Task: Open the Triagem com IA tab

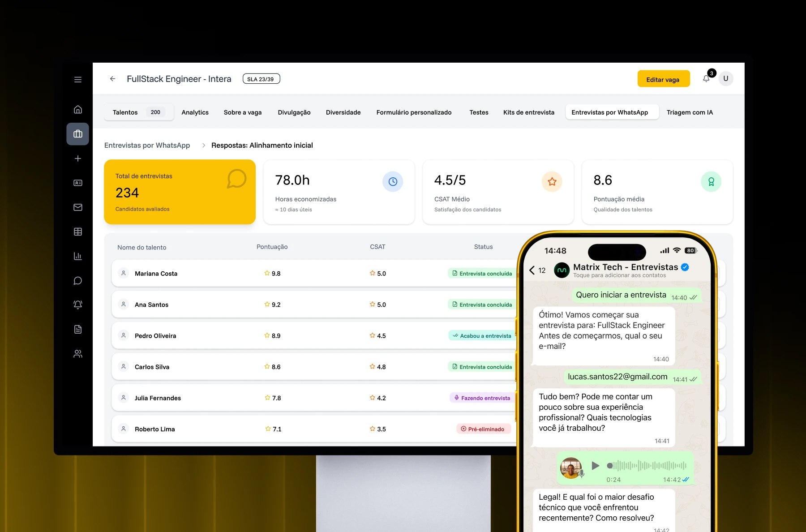Action: (690, 112)
